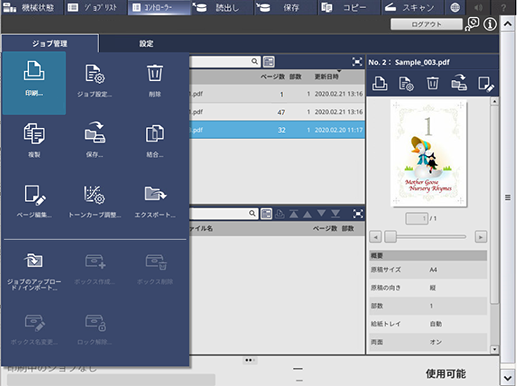
Task: Open 保存 in top navigation bar
Action: click(x=286, y=7)
